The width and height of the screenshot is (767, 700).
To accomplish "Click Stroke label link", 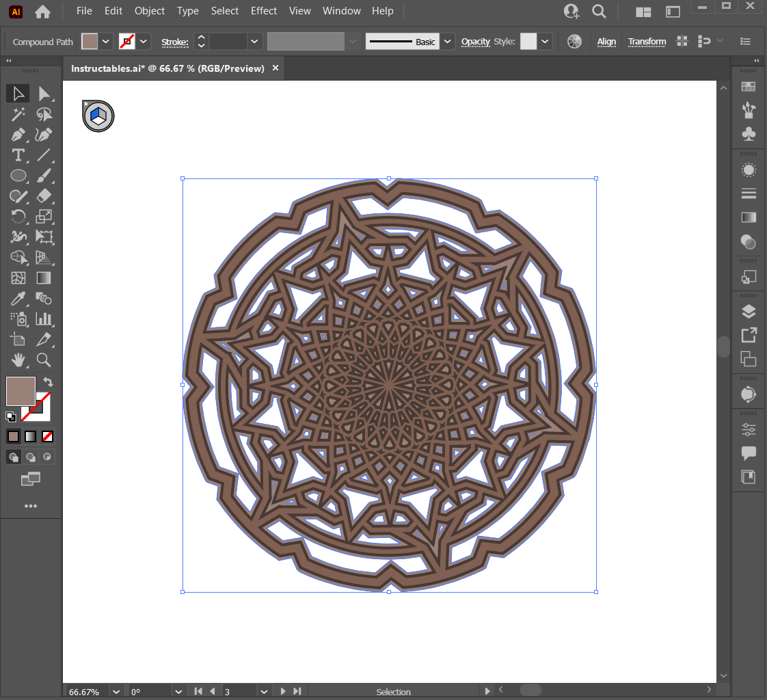I will [175, 42].
